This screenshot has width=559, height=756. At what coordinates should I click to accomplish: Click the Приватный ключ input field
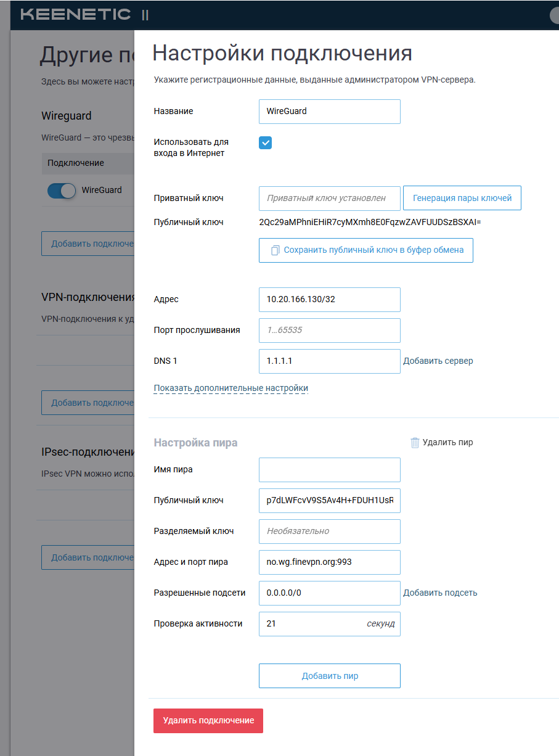click(330, 199)
